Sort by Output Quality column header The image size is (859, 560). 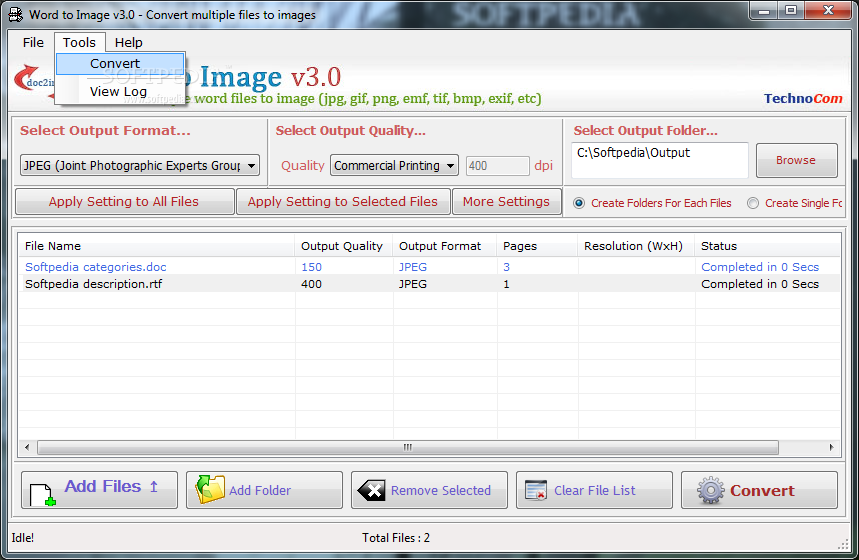tap(343, 246)
